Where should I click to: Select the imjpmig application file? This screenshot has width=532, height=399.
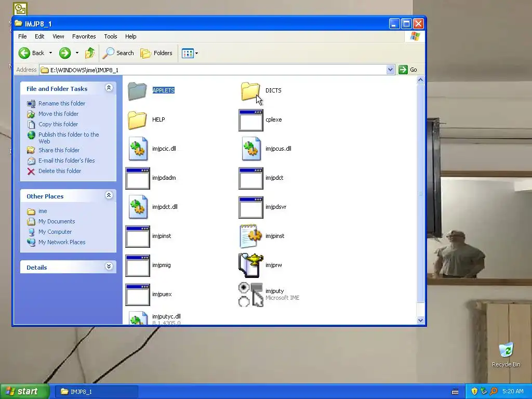pyautogui.click(x=148, y=265)
